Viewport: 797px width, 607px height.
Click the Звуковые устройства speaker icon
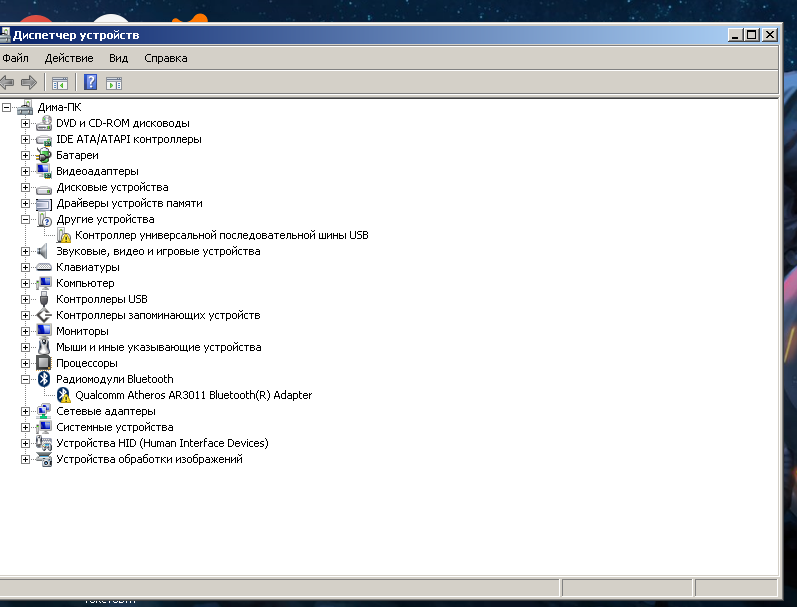click(x=44, y=251)
